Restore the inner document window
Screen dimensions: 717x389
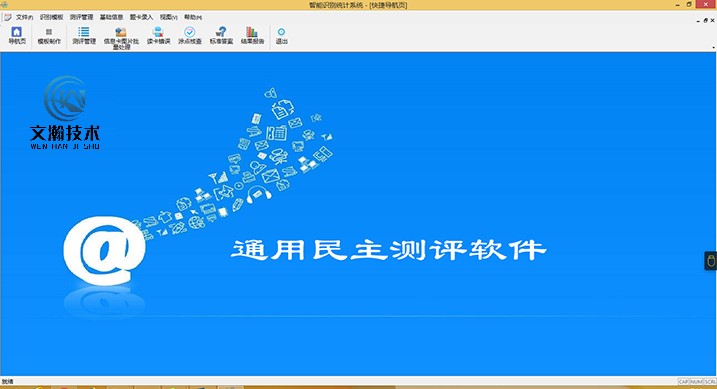(x=706, y=21)
